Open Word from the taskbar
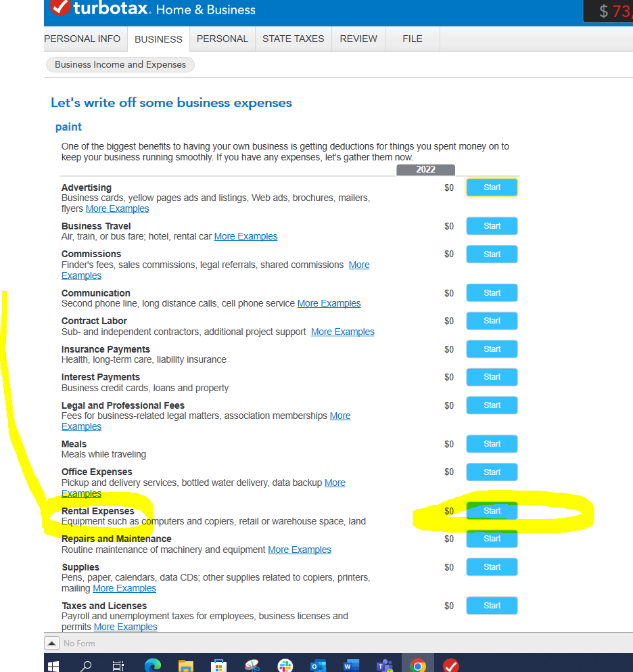This screenshot has width=633, height=672. [x=351, y=666]
